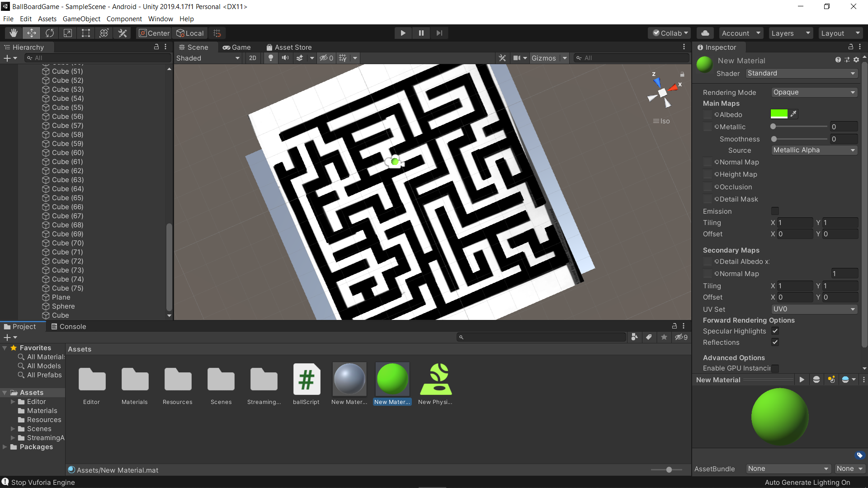The height and width of the screenshot is (488, 868).
Task: Select the Rect transform tool
Action: coord(86,33)
